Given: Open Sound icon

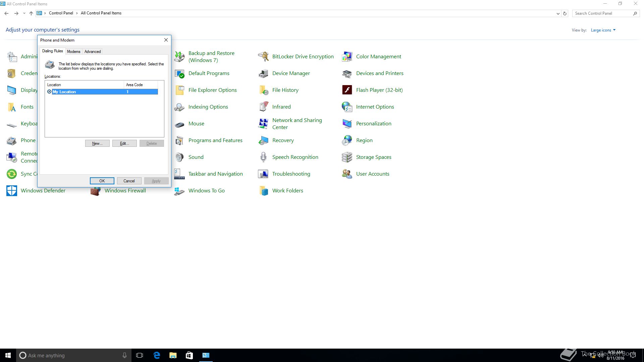Looking at the screenshot, I should tap(179, 157).
